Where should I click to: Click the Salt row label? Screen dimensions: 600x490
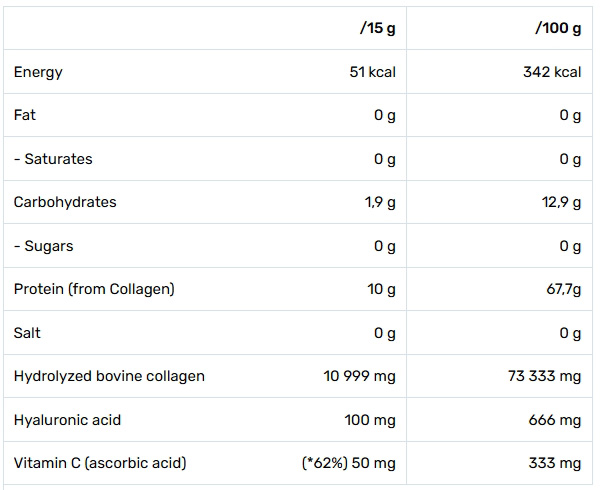27,333
